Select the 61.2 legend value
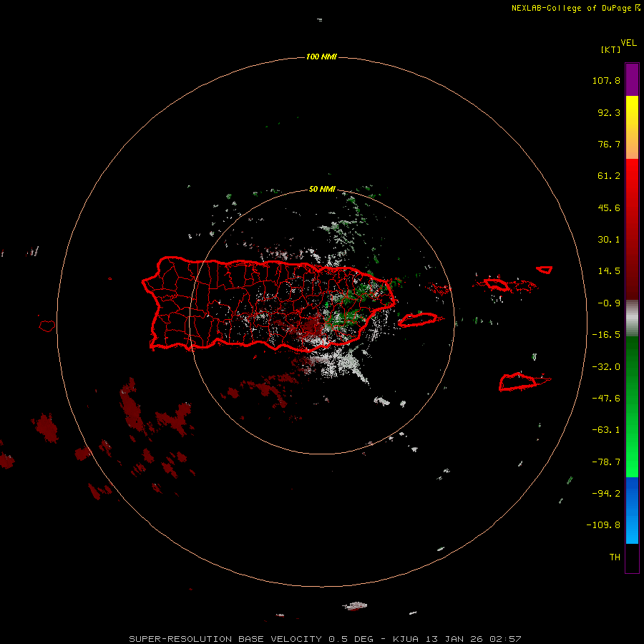Screen dimensions: 644x644 coord(609,176)
